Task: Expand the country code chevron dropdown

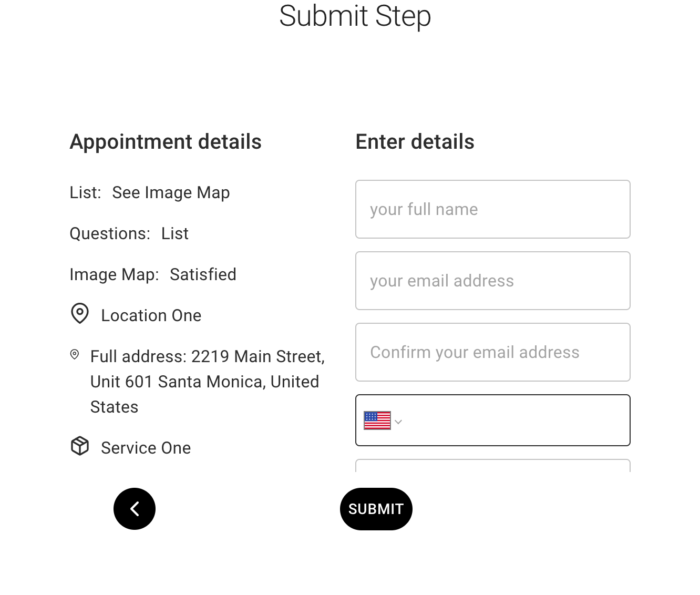Action: (398, 422)
